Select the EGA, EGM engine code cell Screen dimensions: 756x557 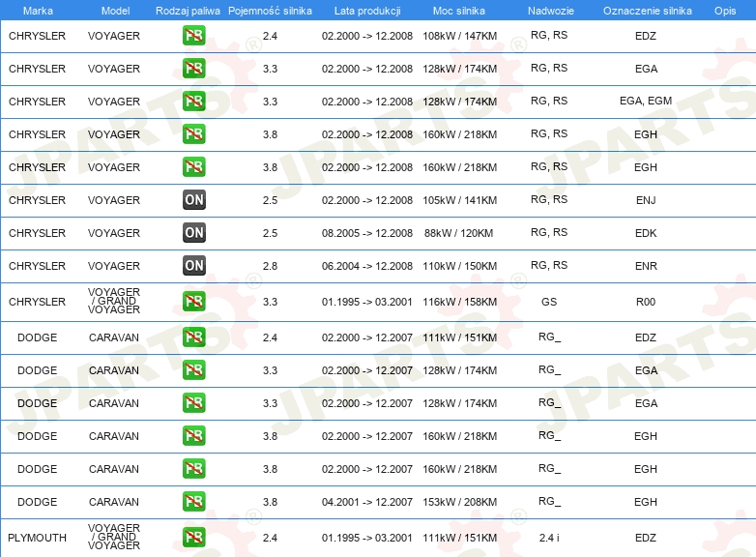[x=645, y=102]
